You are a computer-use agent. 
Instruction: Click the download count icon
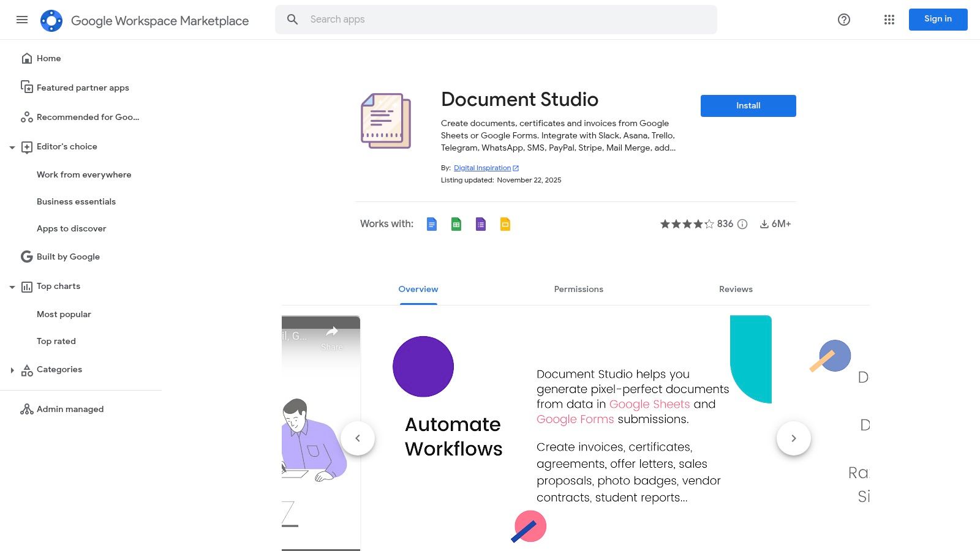point(764,224)
